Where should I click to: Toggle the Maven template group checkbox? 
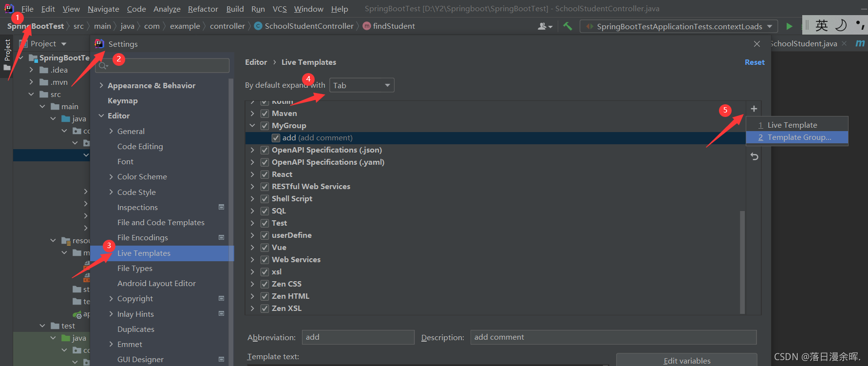pyautogui.click(x=264, y=114)
